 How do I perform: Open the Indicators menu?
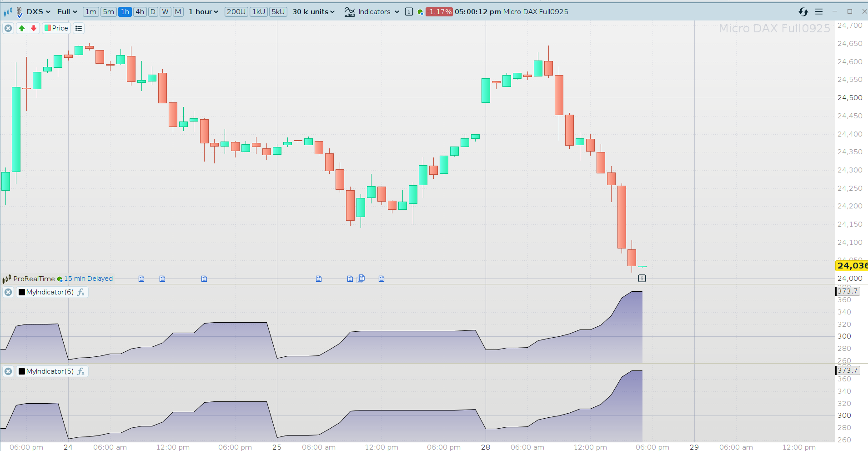point(379,12)
